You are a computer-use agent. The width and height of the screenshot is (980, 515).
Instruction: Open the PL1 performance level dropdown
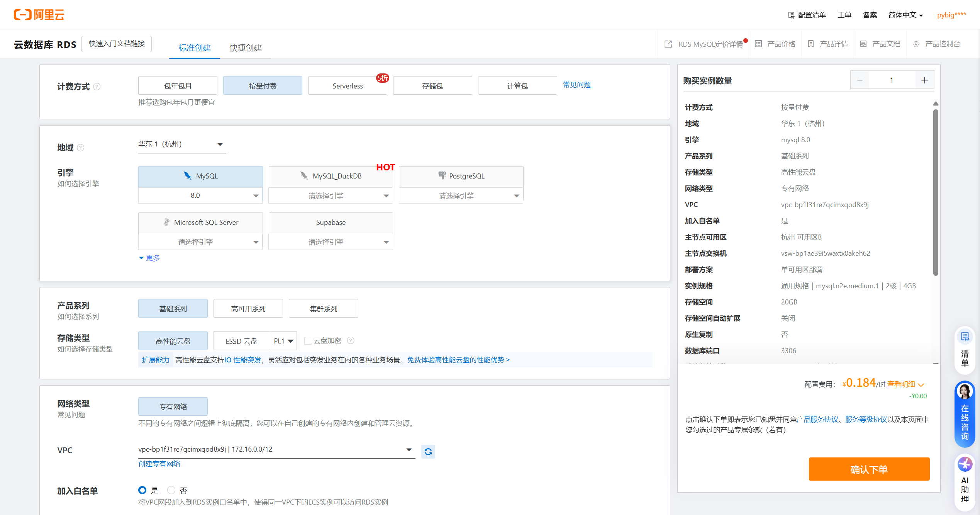coord(283,341)
